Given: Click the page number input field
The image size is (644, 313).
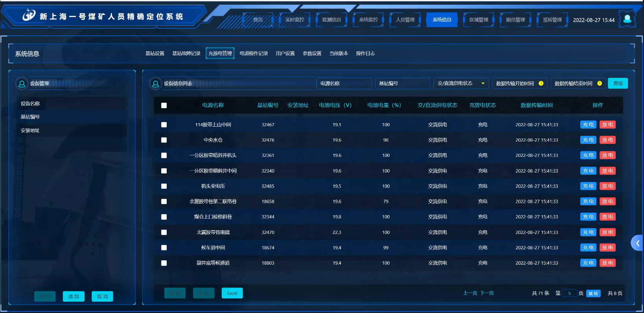Looking at the screenshot, I should pyautogui.click(x=569, y=293).
